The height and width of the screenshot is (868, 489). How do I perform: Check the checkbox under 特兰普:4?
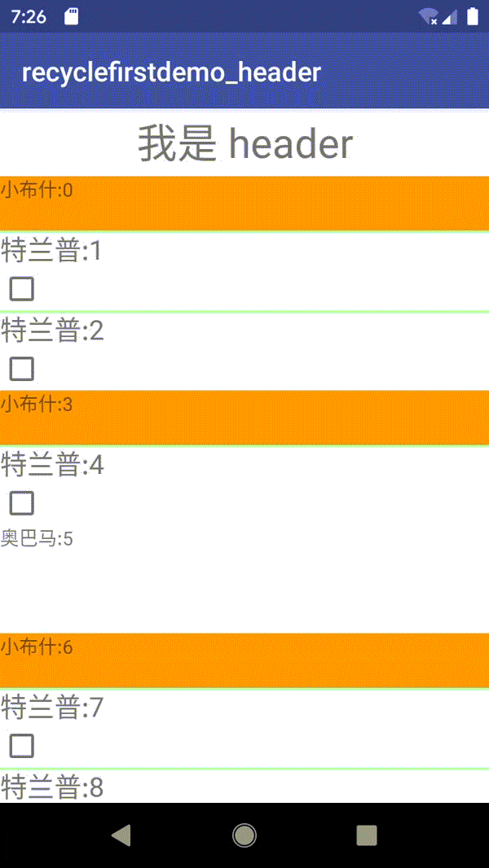click(x=20, y=502)
